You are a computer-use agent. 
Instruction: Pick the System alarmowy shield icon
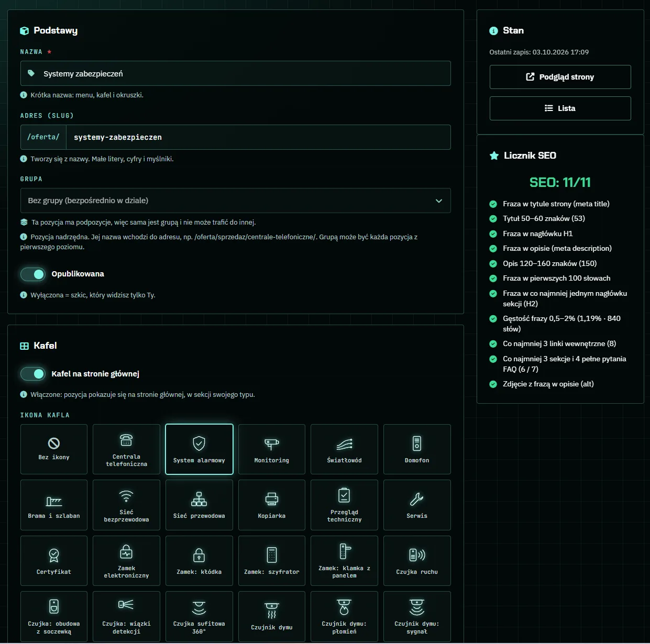point(199,449)
